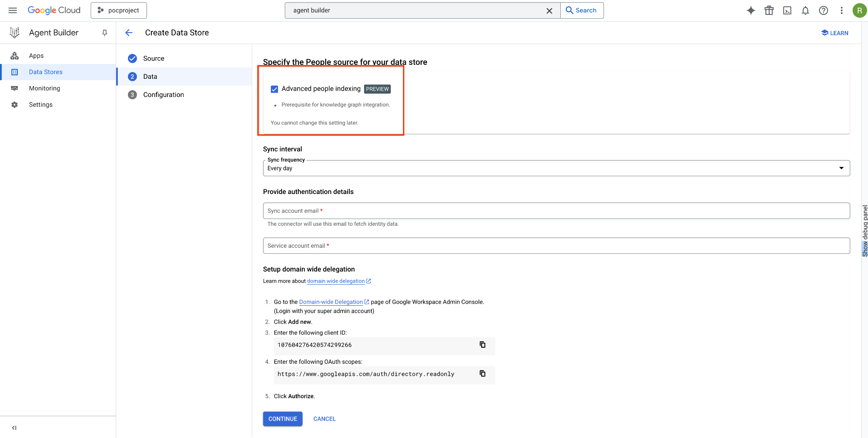Copy the client ID to clipboard
Viewport: 868px width, 438px height.
pyautogui.click(x=482, y=344)
